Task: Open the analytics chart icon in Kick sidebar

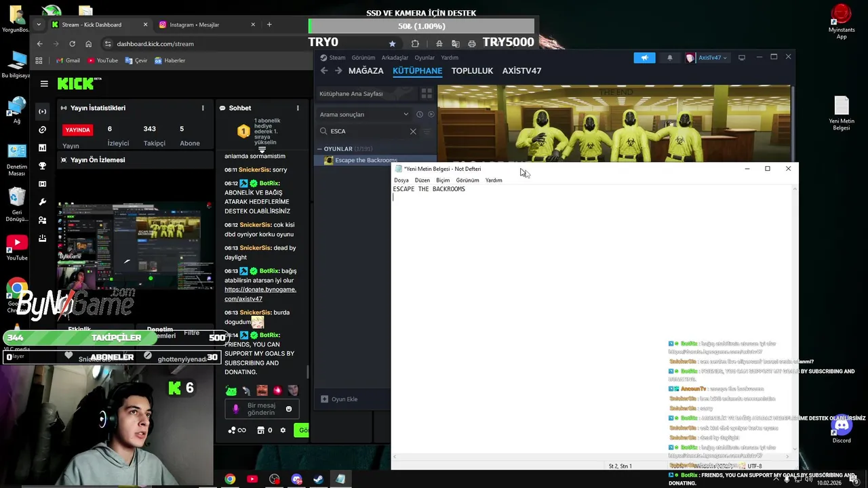Action: point(43,148)
